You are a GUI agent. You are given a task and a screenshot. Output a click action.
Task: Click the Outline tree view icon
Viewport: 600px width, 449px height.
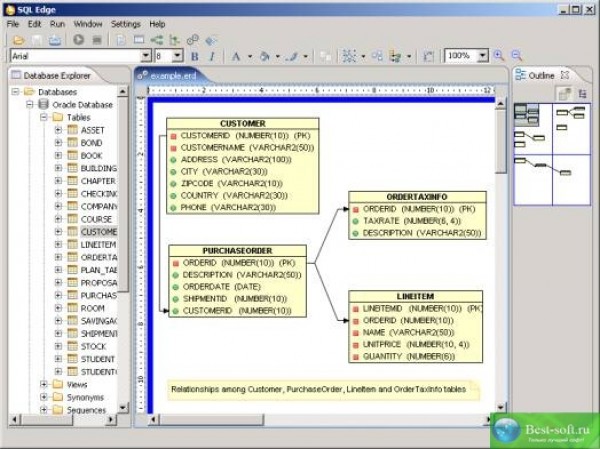click(580, 92)
